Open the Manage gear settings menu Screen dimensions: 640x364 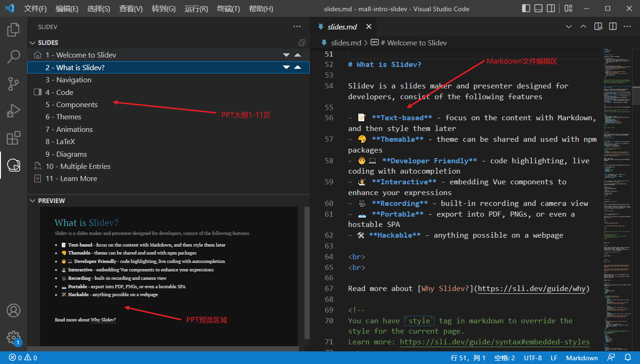14,337
